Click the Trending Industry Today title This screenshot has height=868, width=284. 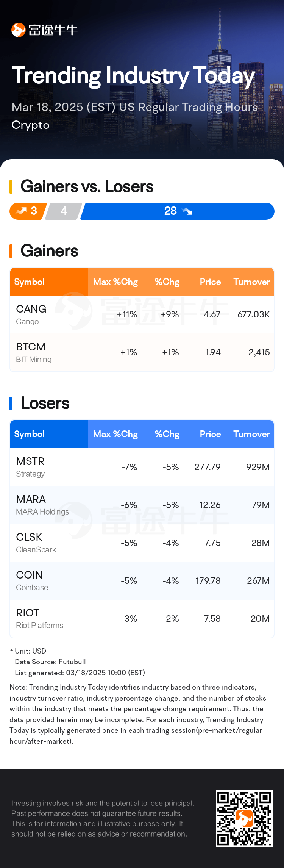point(133,76)
